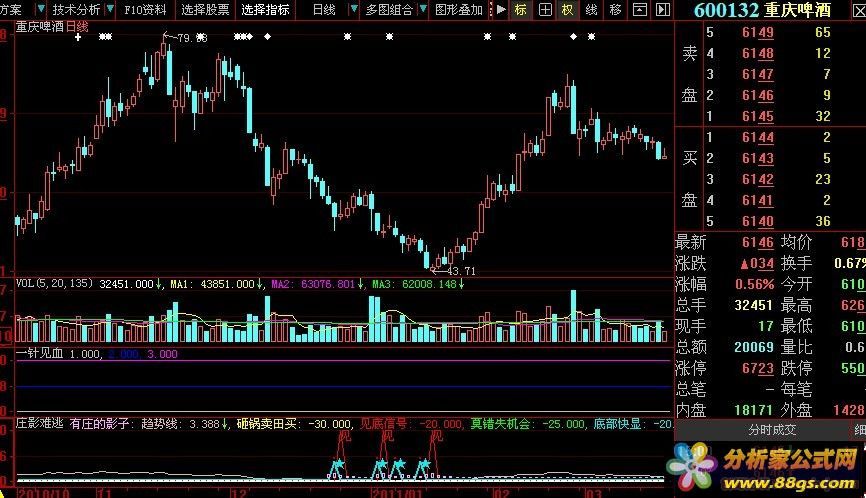Click the 涨幅 value 0.56%

754,284
